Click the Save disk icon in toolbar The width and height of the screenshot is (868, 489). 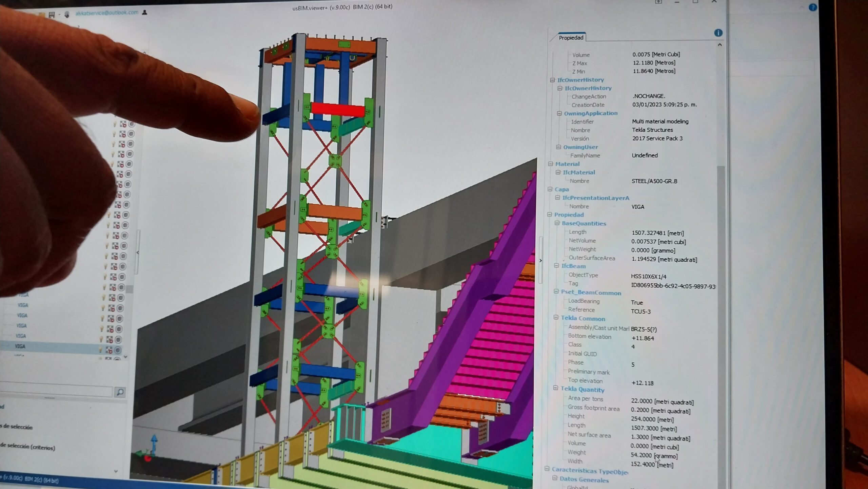[x=52, y=15]
